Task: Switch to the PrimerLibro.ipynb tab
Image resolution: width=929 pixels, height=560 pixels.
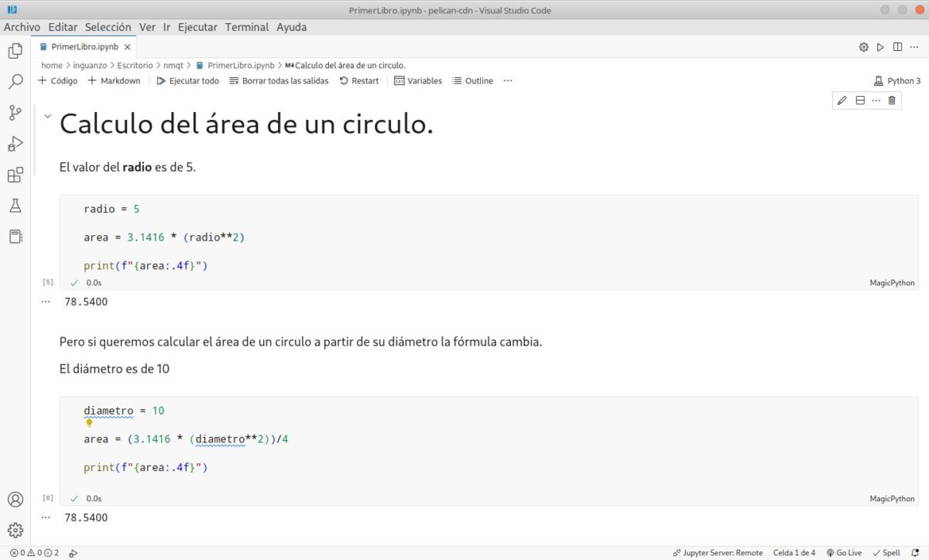Action: point(85,46)
